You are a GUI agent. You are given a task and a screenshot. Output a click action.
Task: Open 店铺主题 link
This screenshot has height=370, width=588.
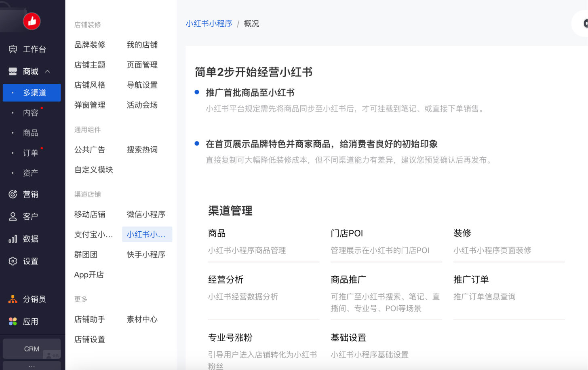[x=90, y=65]
